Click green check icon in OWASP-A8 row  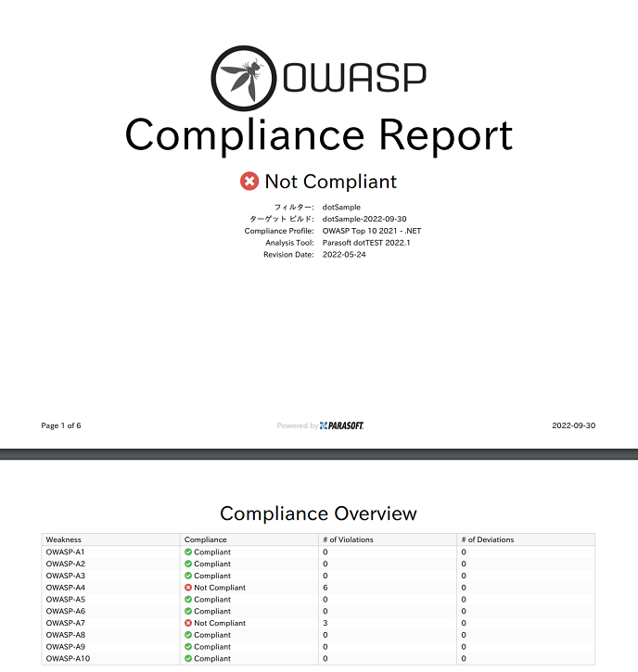point(188,635)
